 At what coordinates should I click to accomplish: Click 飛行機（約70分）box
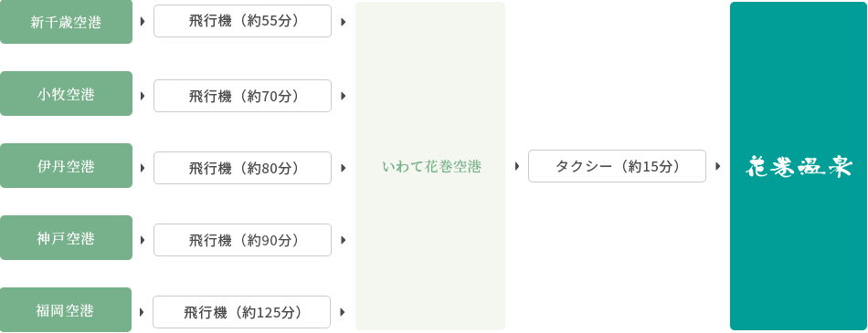pyautogui.click(x=242, y=96)
